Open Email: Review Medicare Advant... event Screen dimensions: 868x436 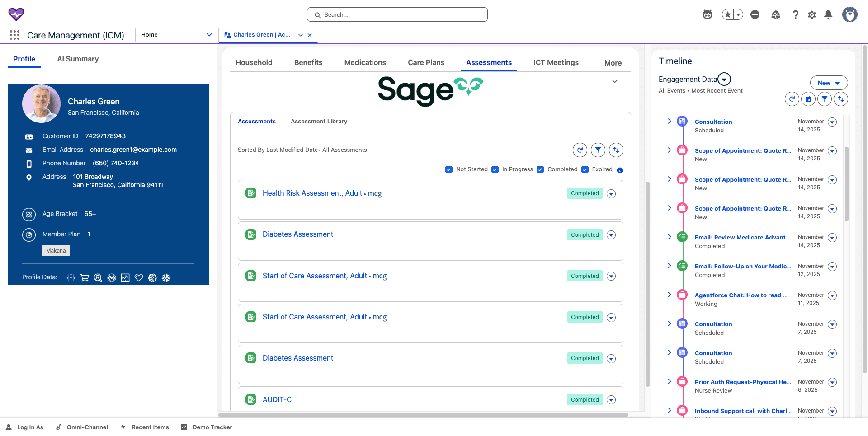(742, 237)
